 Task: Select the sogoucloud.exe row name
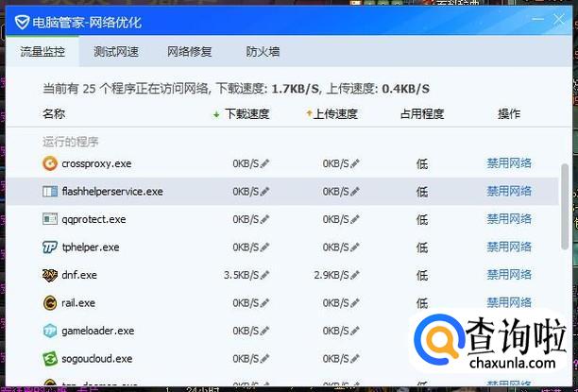[97, 359]
